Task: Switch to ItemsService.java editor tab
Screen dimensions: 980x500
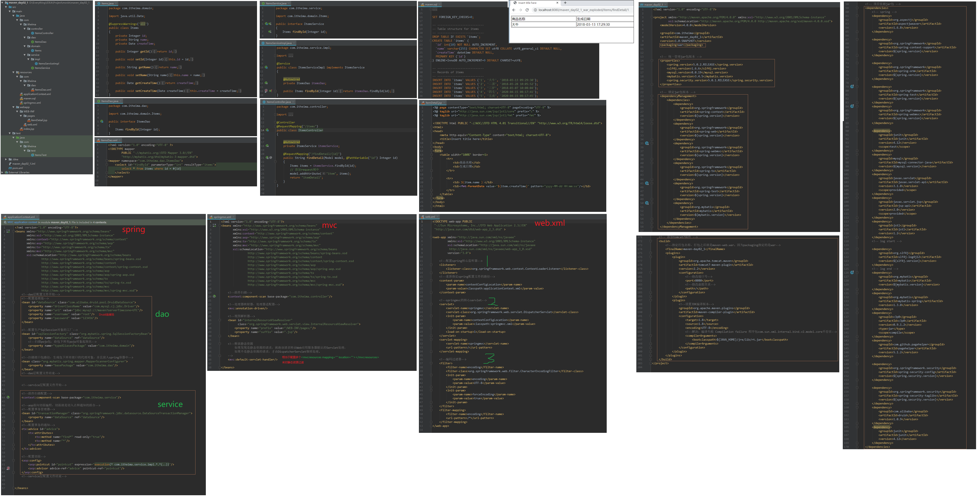Action: click(x=276, y=4)
